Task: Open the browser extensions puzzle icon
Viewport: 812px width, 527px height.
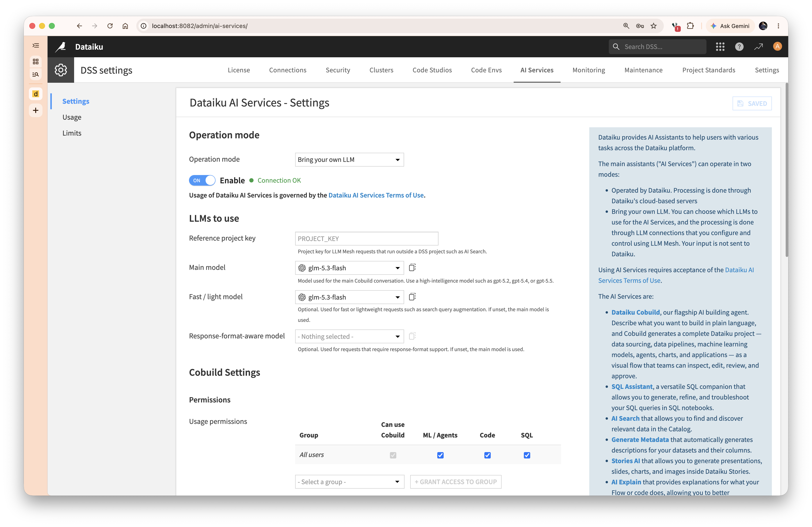Action: coord(690,26)
